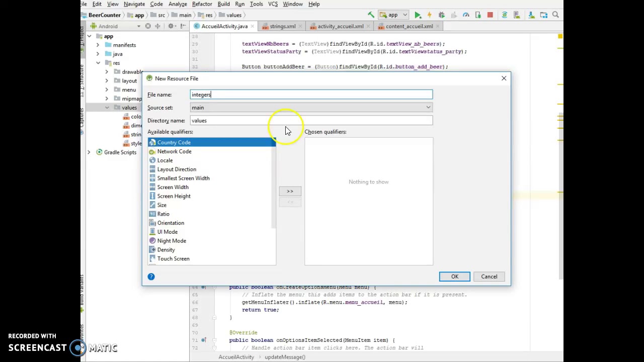Select the Touch Screen qualifier
Image resolution: width=644 pixels, height=362 pixels.
point(212,258)
